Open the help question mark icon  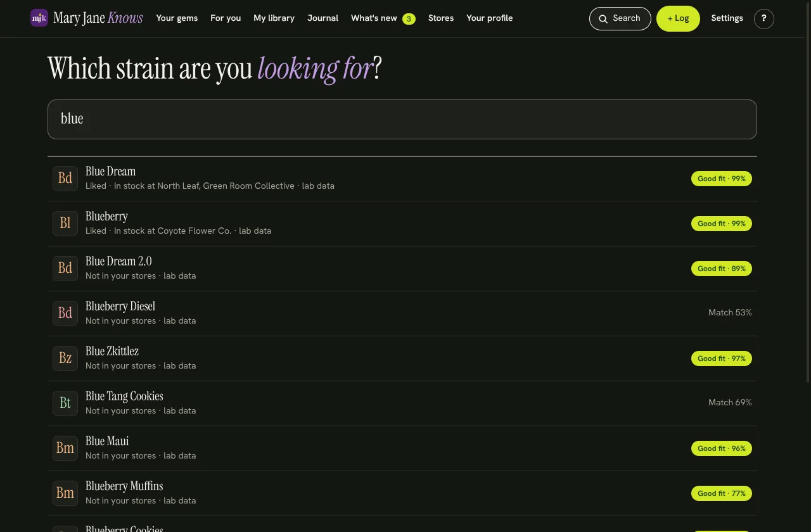coord(764,19)
